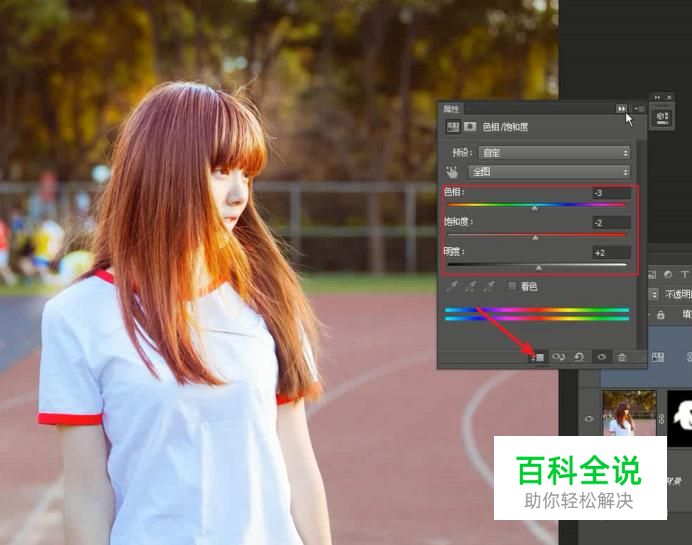The height and width of the screenshot is (545, 692).
Task: Click the upper color range spectrum bar
Action: [537, 310]
